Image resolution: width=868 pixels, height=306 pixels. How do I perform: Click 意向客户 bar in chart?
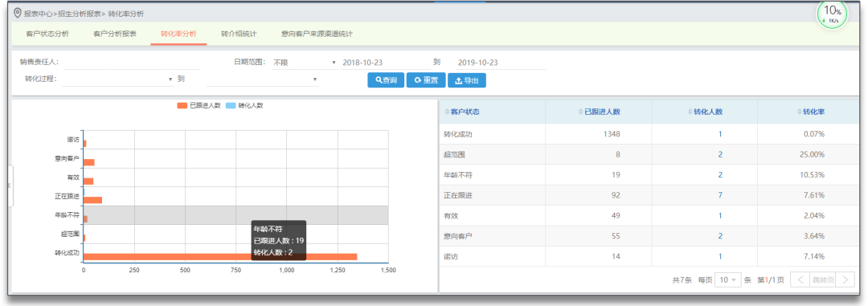89,162
